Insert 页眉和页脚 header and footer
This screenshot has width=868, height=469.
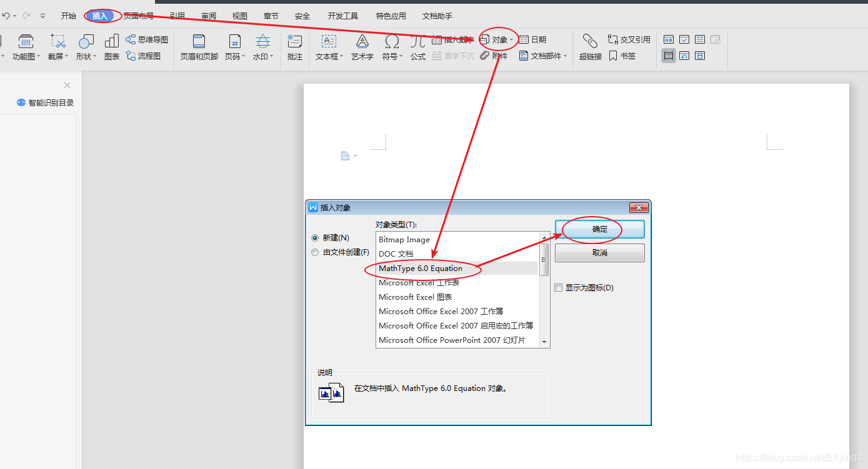pyautogui.click(x=198, y=47)
